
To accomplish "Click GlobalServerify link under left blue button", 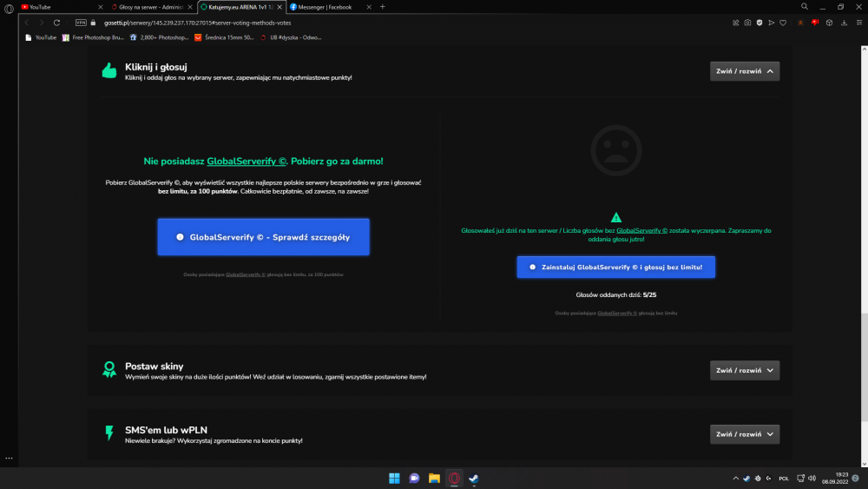I will (246, 274).
